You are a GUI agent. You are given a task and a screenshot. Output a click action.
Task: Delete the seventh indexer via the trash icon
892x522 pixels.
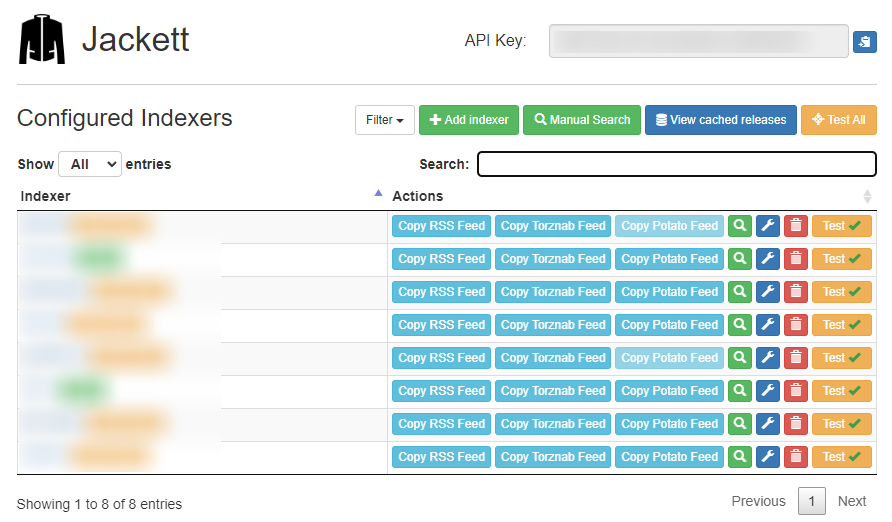[x=796, y=424]
